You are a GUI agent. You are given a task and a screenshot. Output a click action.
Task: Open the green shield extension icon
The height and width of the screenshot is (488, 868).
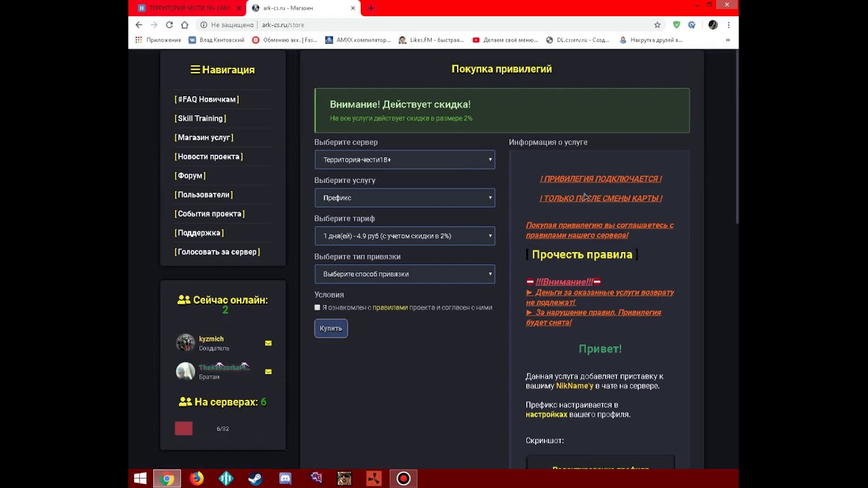click(x=676, y=25)
